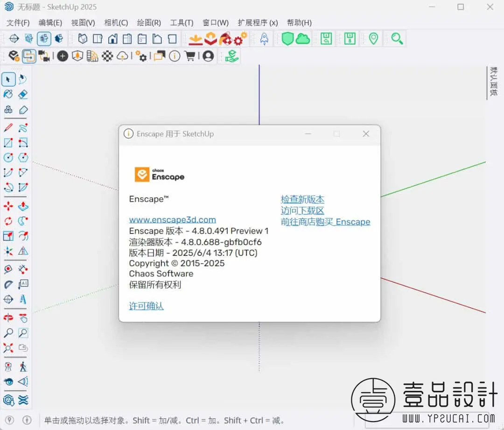Close the Enscape 用于 SketchUp dialog
Image resolution: width=504 pixels, height=430 pixels.
[366, 134]
